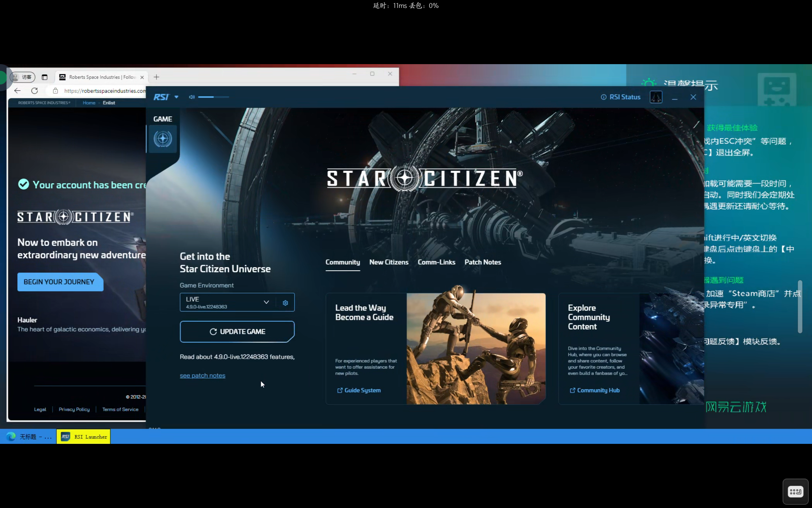The image size is (812, 508).
Task: Minimize the browser window
Action: 354,74
